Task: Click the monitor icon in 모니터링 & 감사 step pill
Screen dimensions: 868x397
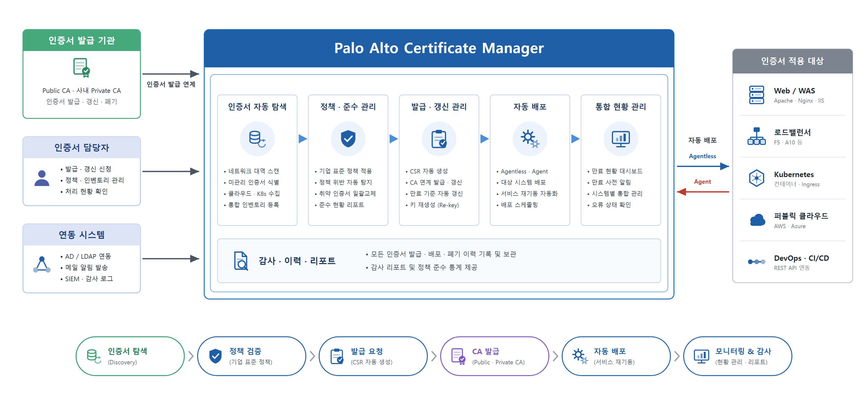Action: click(x=701, y=356)
